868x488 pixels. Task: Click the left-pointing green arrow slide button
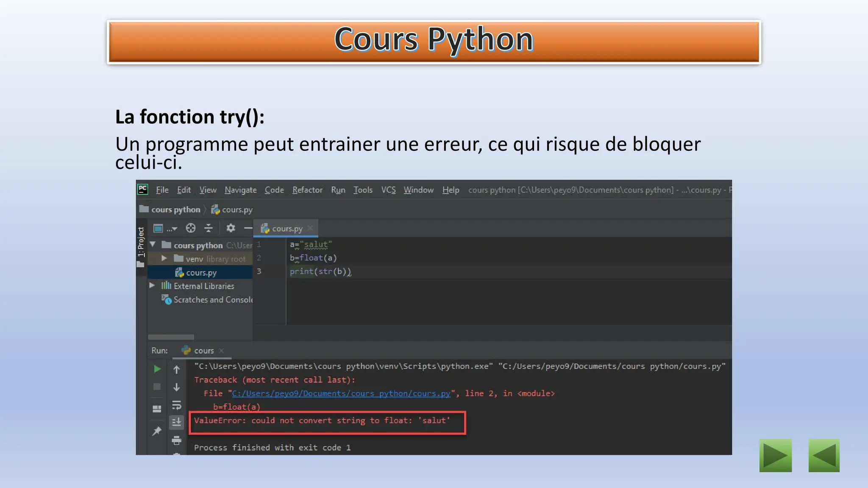(824, 455)
